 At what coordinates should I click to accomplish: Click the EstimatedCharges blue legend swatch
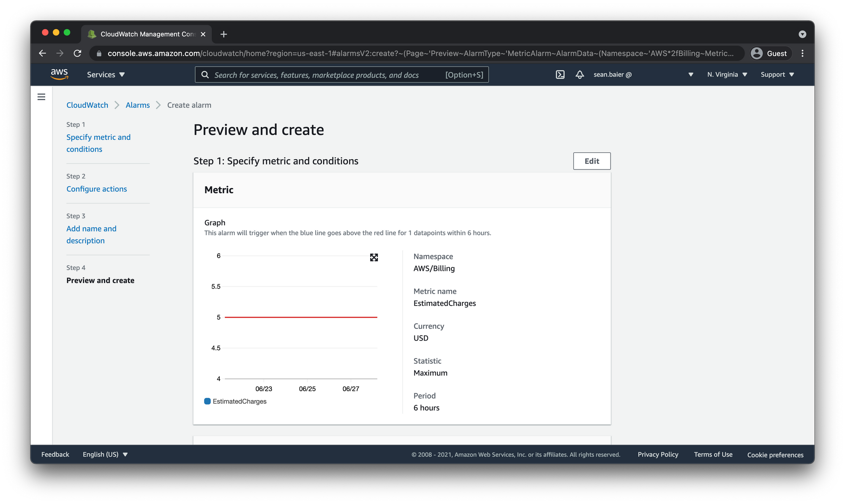tap(207, 401)
